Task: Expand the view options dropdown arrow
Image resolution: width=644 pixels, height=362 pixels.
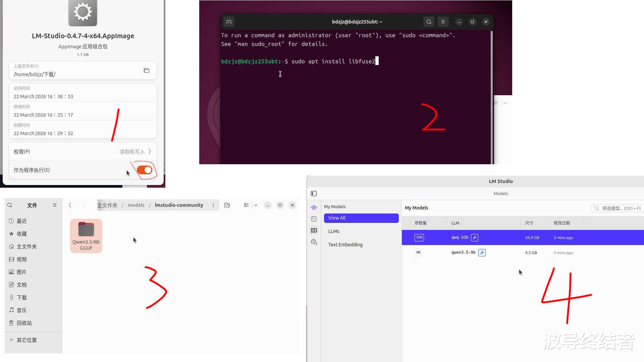Action: [256, 205]
